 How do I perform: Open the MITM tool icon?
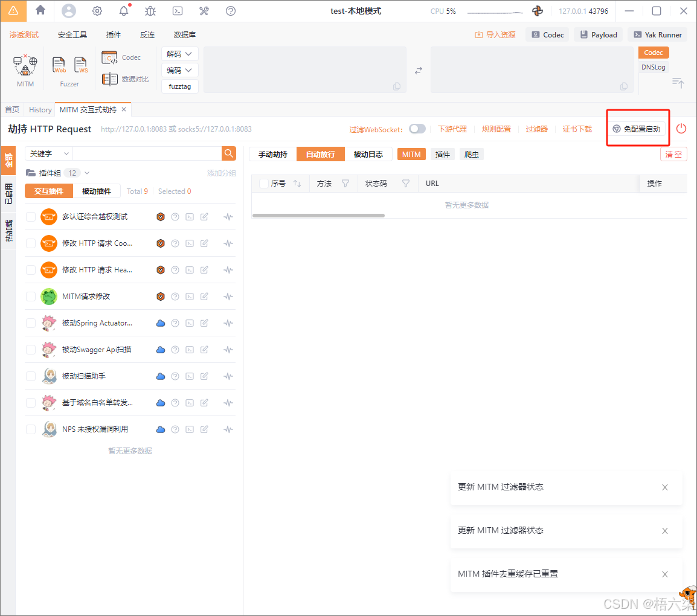(x=25, y=65)
